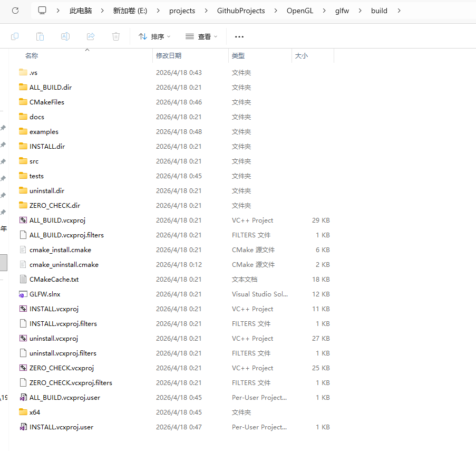
Task: Select the src folder icon
Action: coord(23,161)
